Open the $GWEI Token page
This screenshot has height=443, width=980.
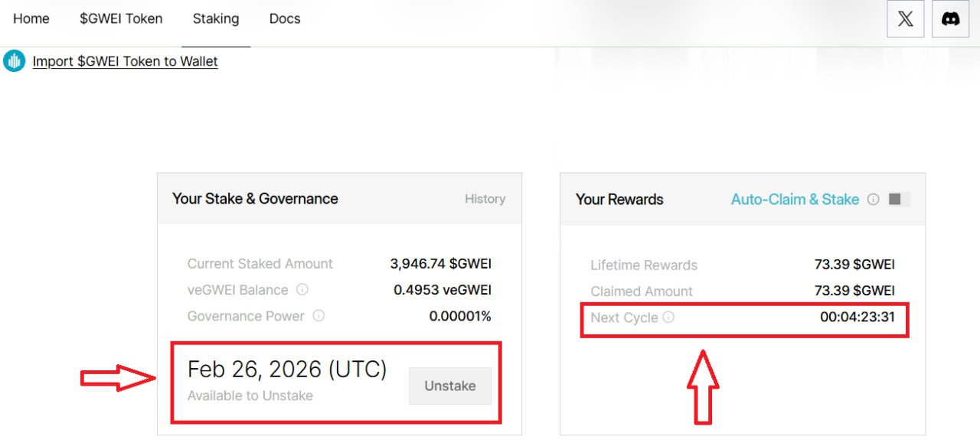pyautogui.click(x=121, y=18)
